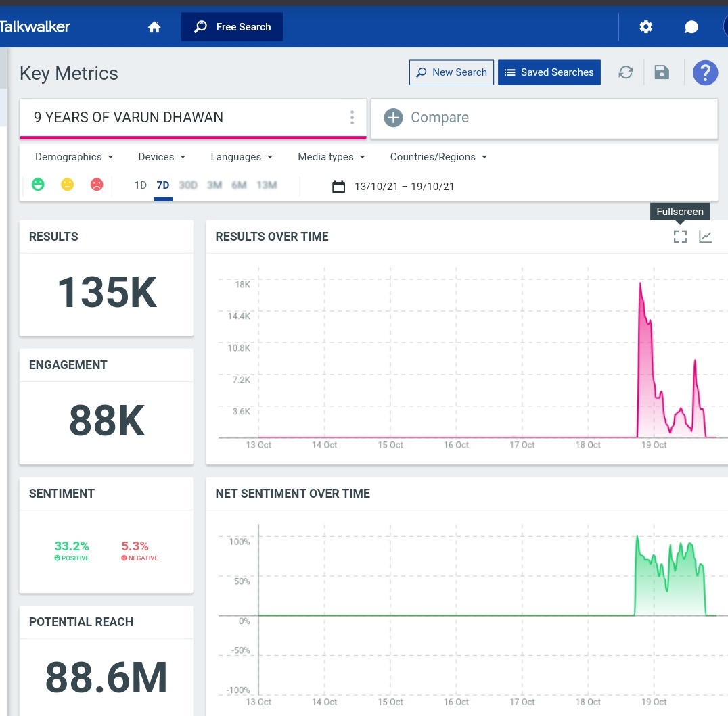The height and width of the screenshot is (716, 728).
Task: Expand the Demographics dropdown
Action: (74, 157)
